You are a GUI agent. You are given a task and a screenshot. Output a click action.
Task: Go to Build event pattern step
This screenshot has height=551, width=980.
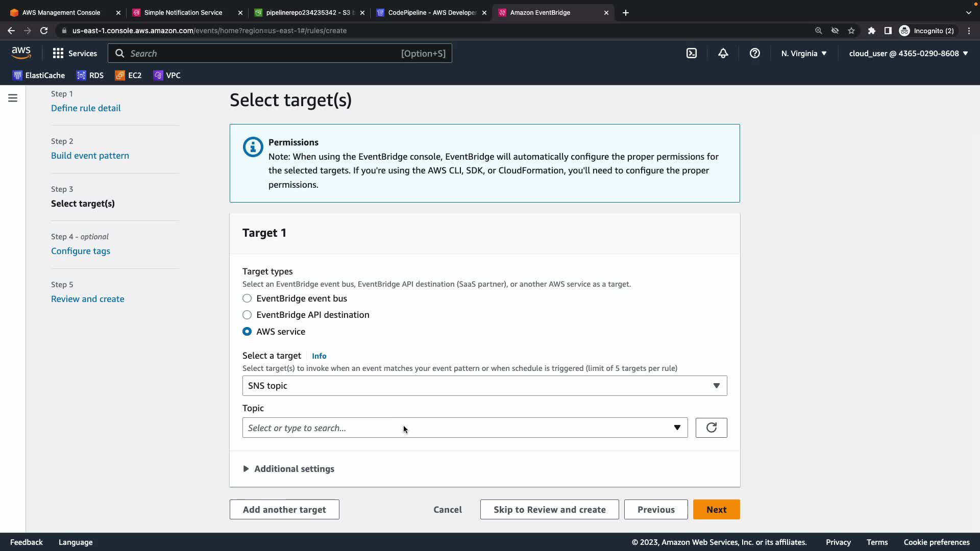click(x=90, y=156)
